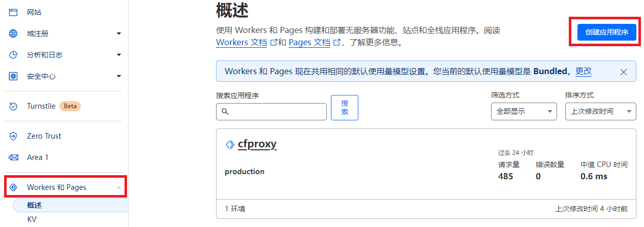Open the cfproxy application link
The image size is (644, 227).
tap(257, 144)
